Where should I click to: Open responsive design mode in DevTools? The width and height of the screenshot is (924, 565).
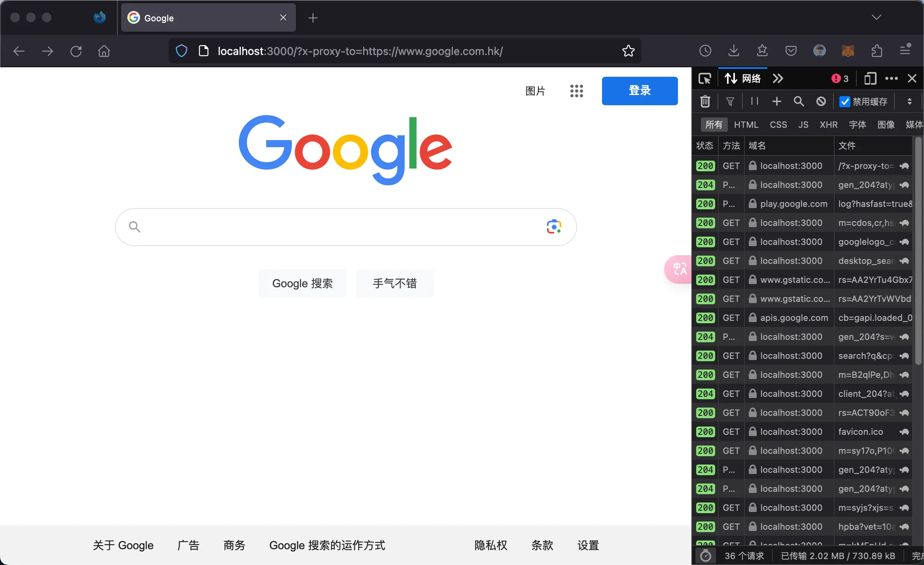point(869,78)
